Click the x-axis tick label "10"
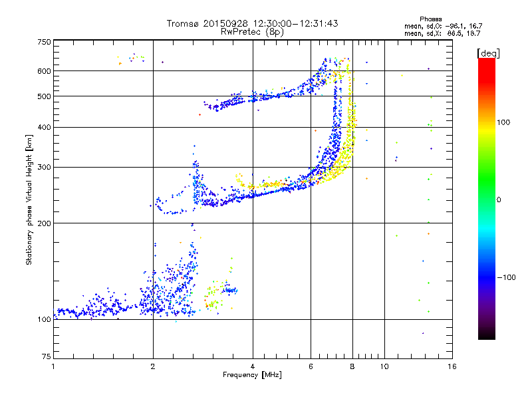Image resolution: width=532 pixels, height=399 pixels. click(384, 366)
